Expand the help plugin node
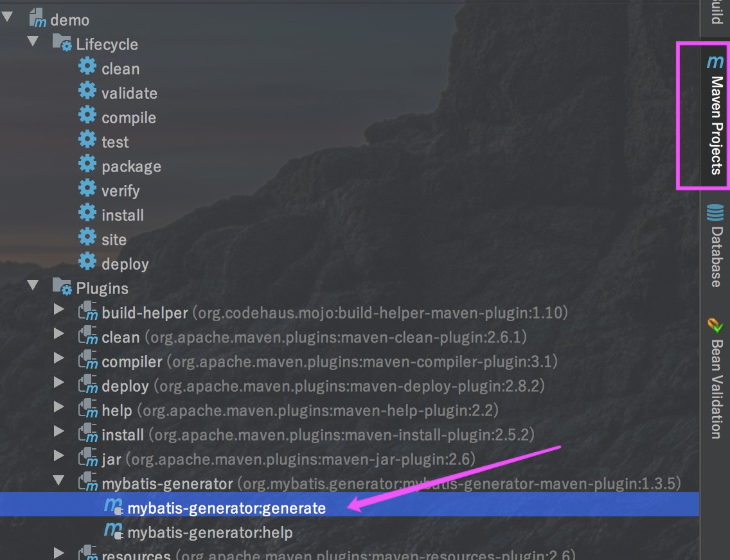Image resolution: width=730 pixels, height=560 pixels. 58,407
